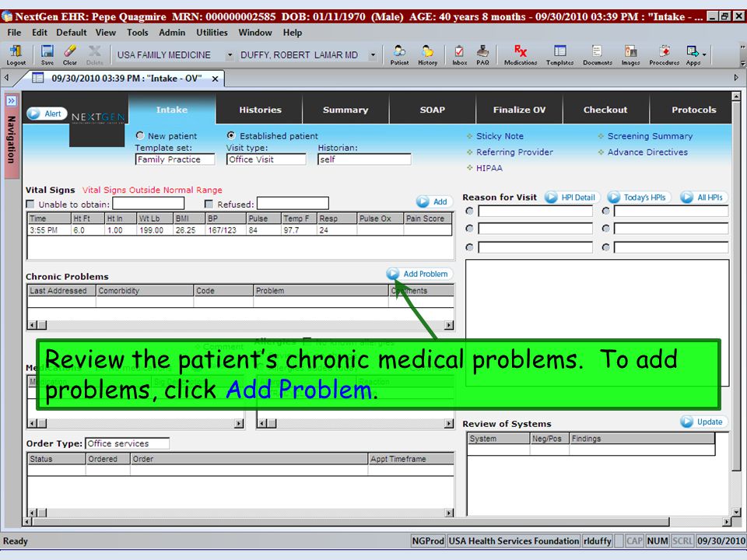Screen dimensions: 747x560
Task: Click the Logout toolbar icon
Action: (x=16, y=54)
